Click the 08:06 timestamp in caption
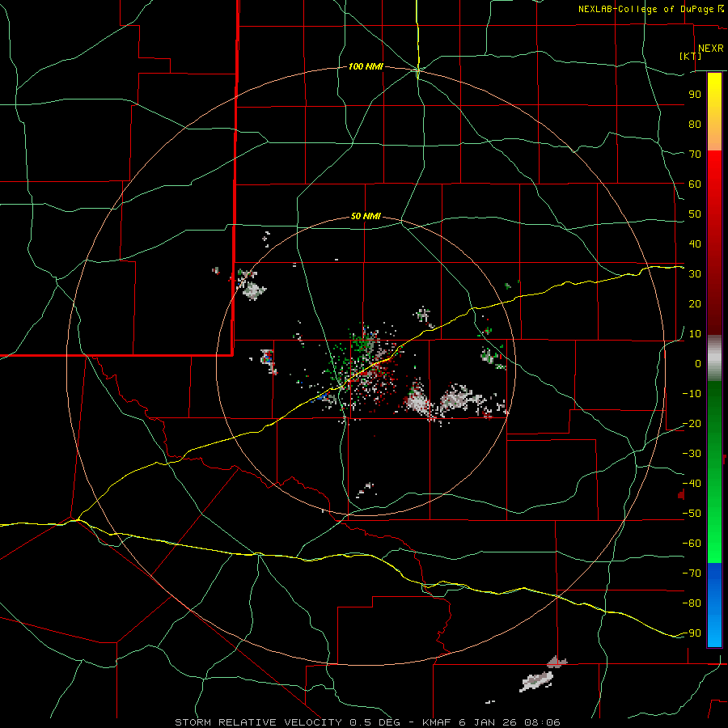 (542, 722)
